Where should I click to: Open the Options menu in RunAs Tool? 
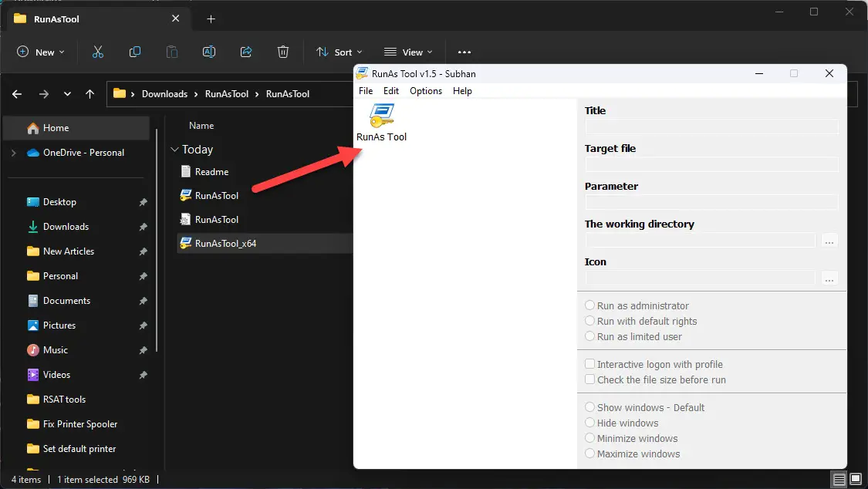(425, 91)
